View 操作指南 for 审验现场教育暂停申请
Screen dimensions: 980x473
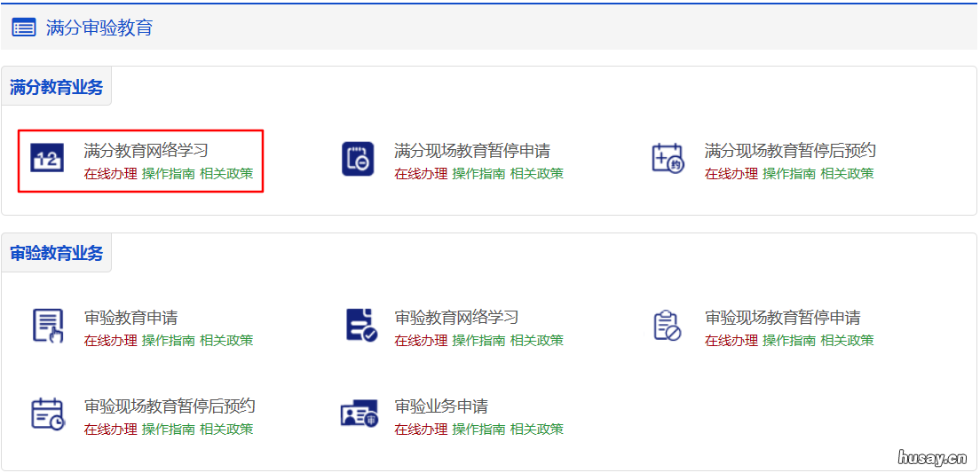(x=789, y=341)
